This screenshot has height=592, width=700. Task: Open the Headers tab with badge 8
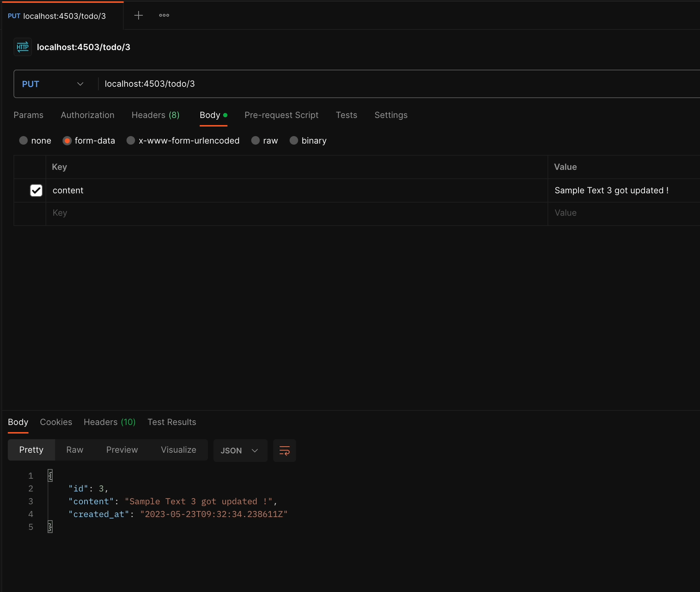(155, 115)
